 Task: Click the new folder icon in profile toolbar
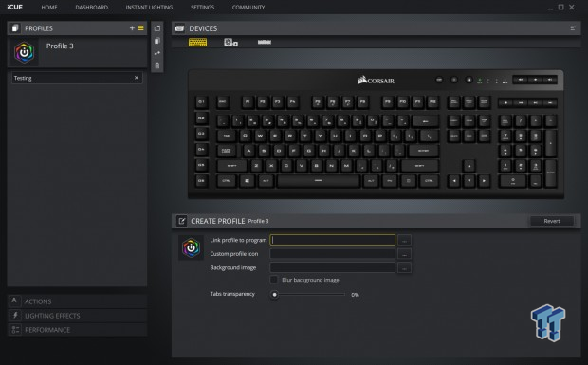pos(157,28)
